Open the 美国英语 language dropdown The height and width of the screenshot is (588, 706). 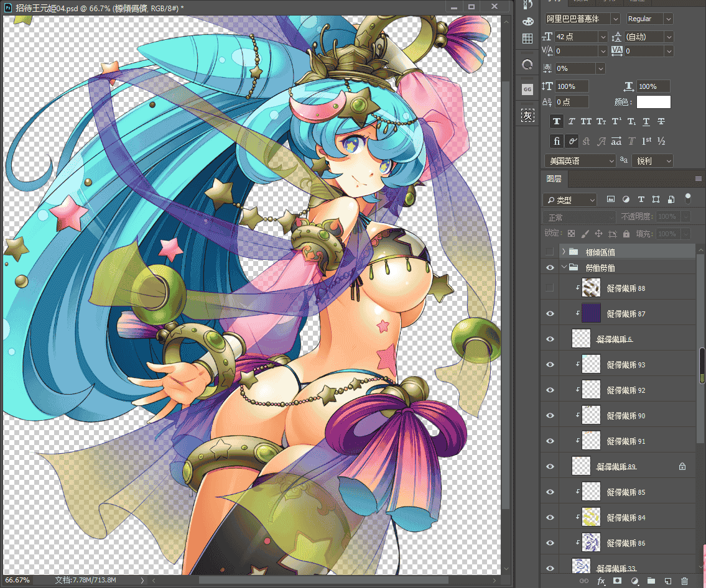click(580, 161)
